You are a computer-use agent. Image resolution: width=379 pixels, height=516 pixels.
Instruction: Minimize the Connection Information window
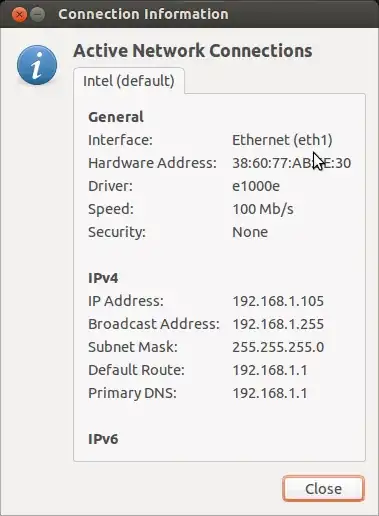coord(38,15)
